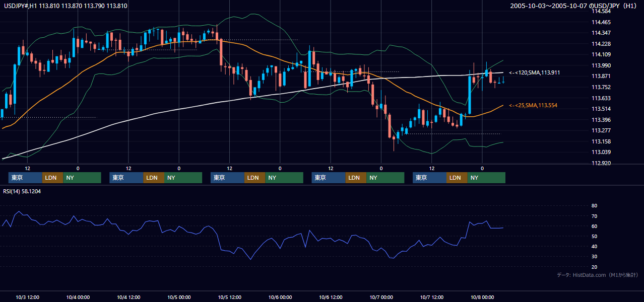Click price axis label 114.347
This screenshot has height=302, width=644.
601,33
